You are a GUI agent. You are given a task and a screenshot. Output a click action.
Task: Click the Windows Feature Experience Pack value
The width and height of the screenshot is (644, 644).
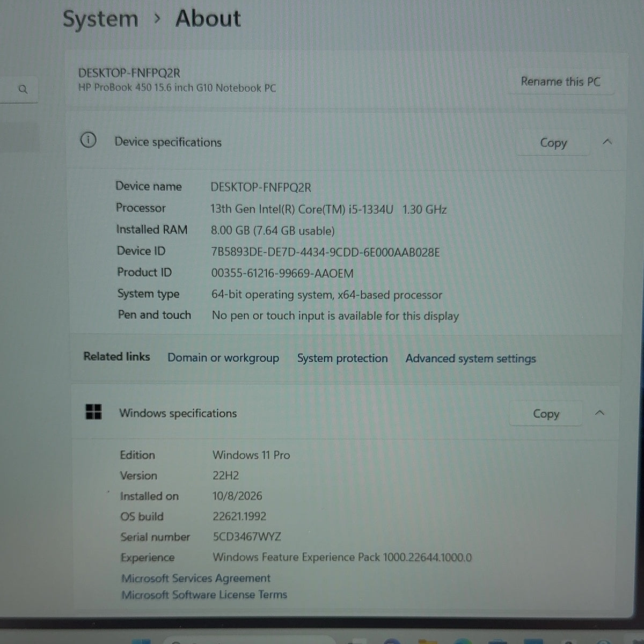coord(342,557)
